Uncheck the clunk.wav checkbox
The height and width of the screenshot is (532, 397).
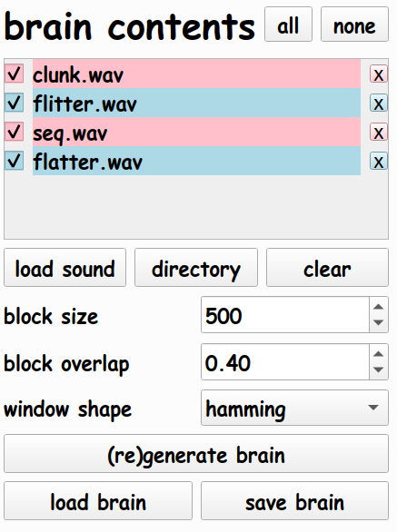15,74
